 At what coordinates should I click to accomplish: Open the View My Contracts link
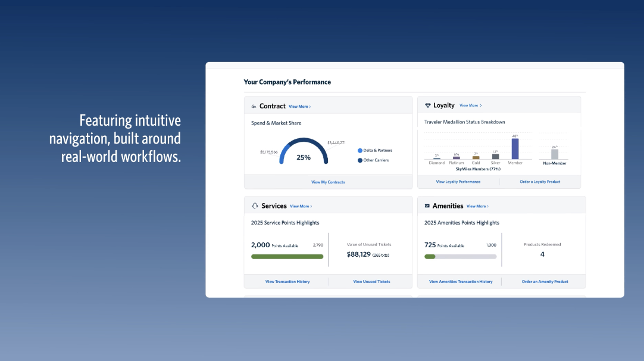tap(328, 182)
